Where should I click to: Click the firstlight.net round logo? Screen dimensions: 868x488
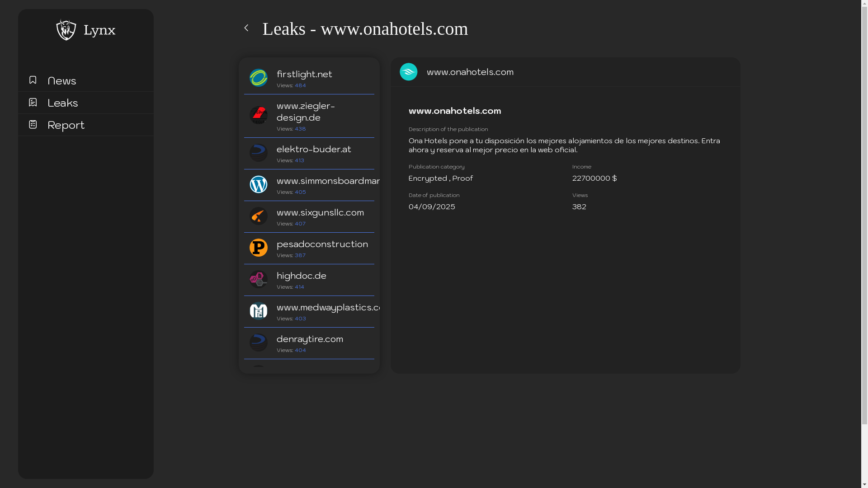click(259, 78)
